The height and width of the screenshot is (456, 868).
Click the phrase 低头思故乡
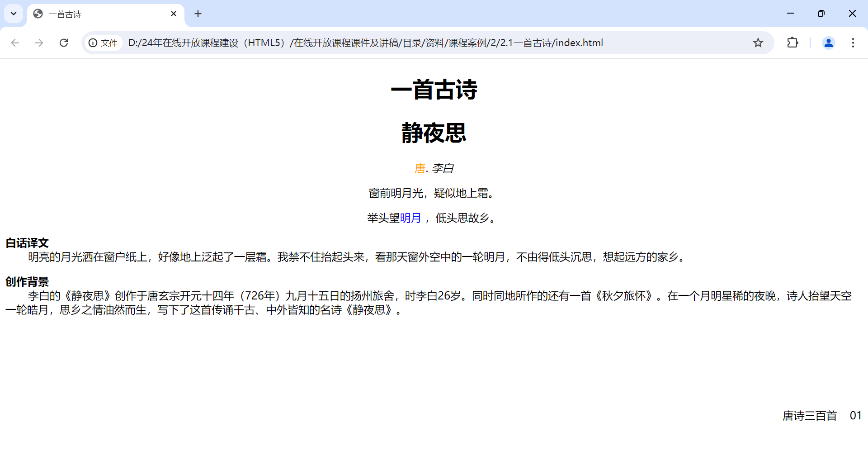[x=462, y=218]
